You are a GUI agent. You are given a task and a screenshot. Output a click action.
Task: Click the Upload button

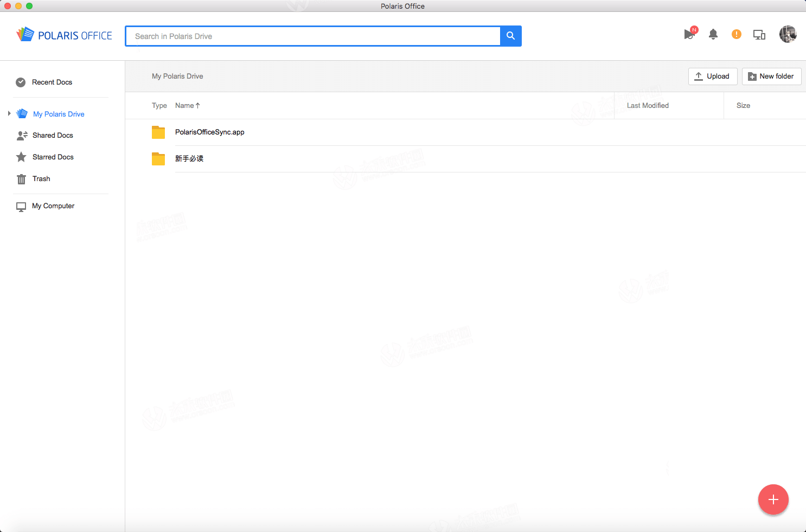[x=713, y=76]
